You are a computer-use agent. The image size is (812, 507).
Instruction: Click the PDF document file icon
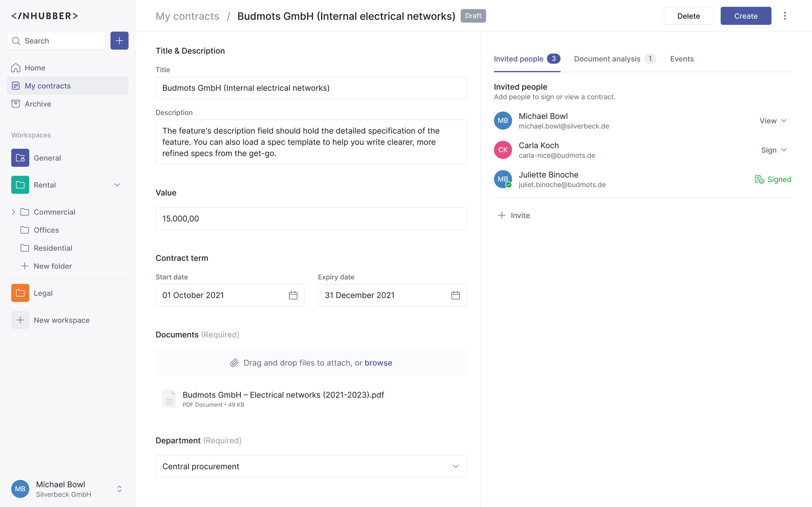[x=169, y=399]
